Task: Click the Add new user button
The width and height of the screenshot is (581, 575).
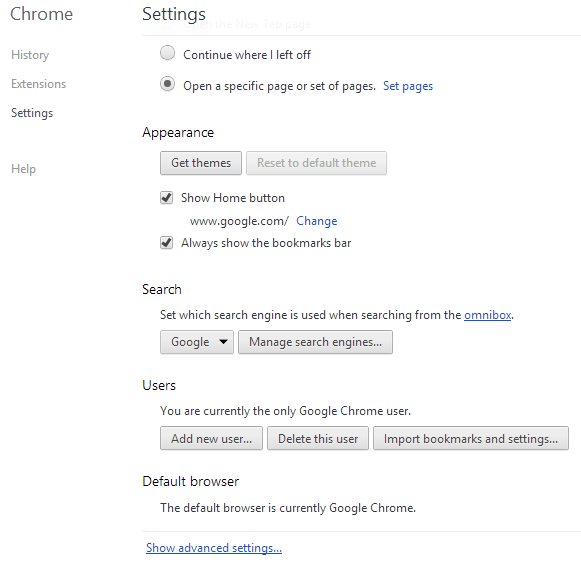Action: pos(211,438)
